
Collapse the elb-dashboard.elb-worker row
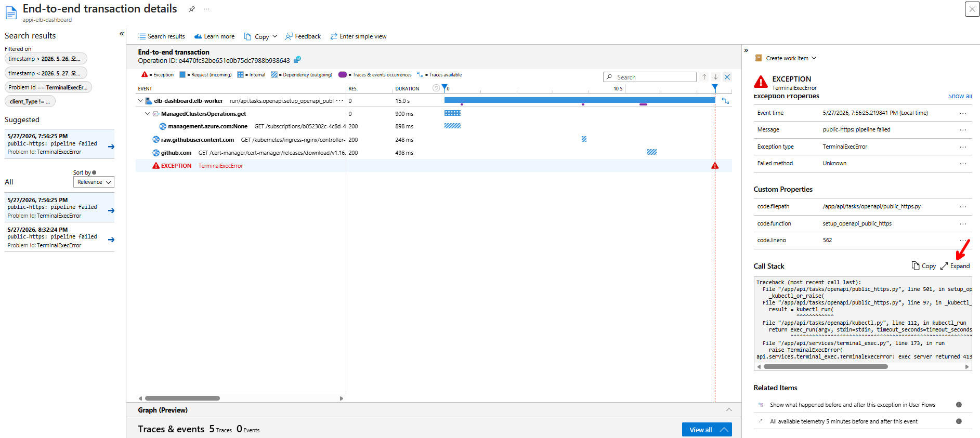[140, 101]
